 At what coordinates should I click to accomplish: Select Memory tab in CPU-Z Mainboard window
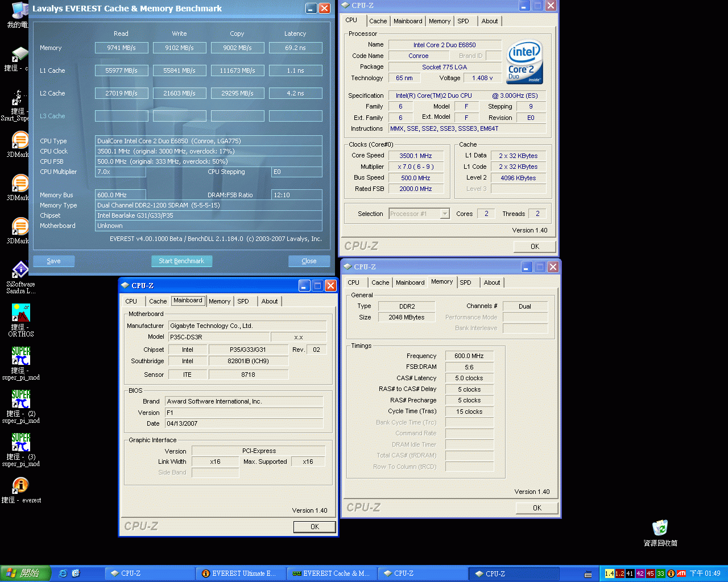(x=220, y=301)
